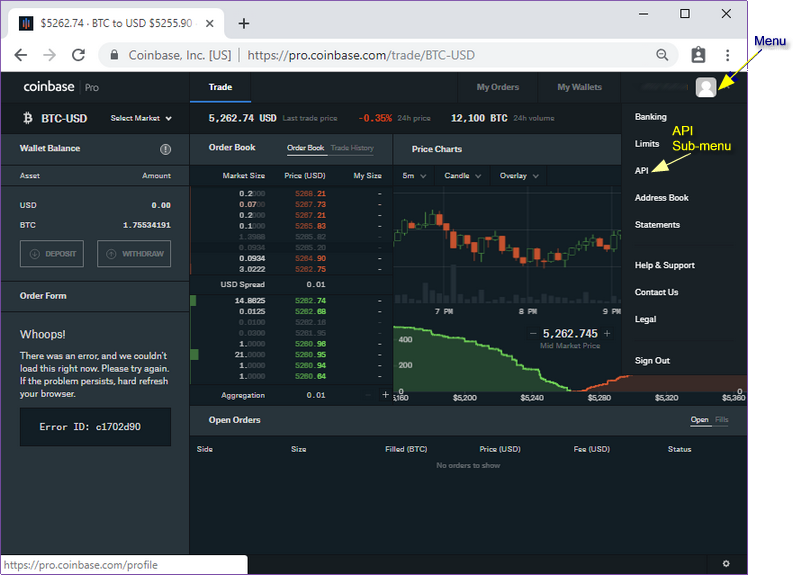Click the last trade price 5,262.74 USD
The width and height of the screenshot is (800, 575).
242,118
